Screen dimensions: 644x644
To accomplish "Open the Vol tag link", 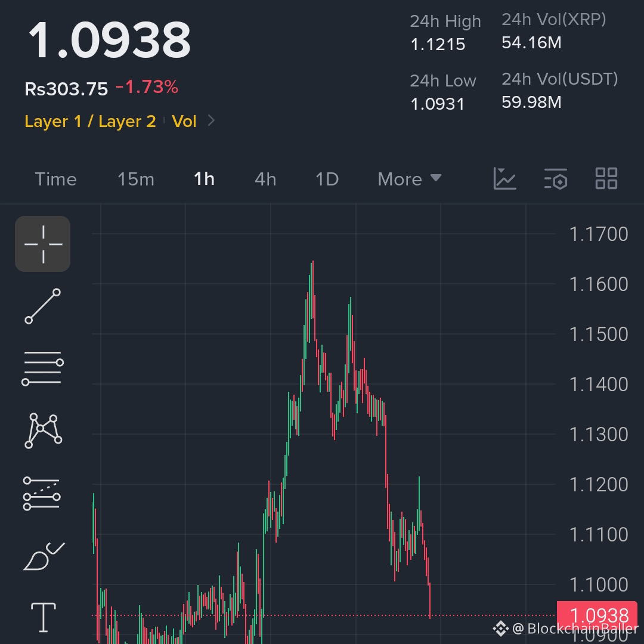I will [184, 121].
